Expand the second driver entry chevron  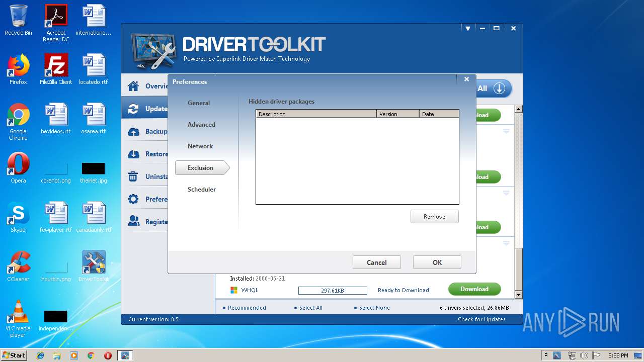(x=506, y=131)
